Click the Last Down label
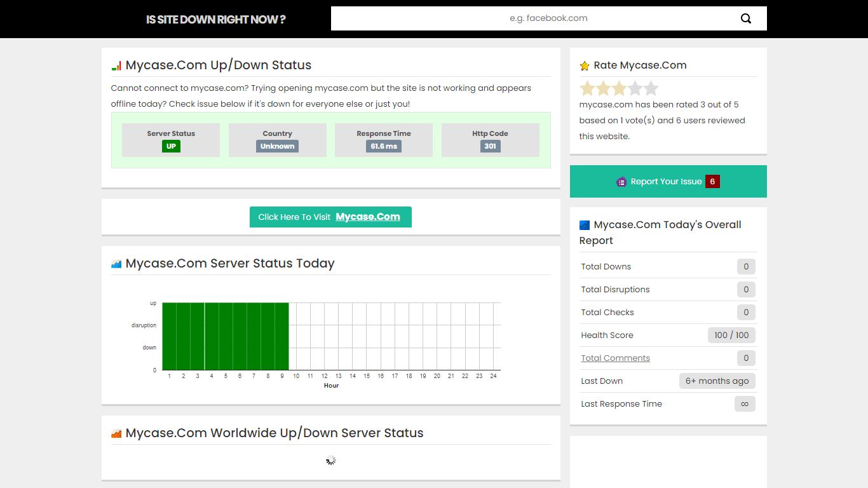 [602, 381]
